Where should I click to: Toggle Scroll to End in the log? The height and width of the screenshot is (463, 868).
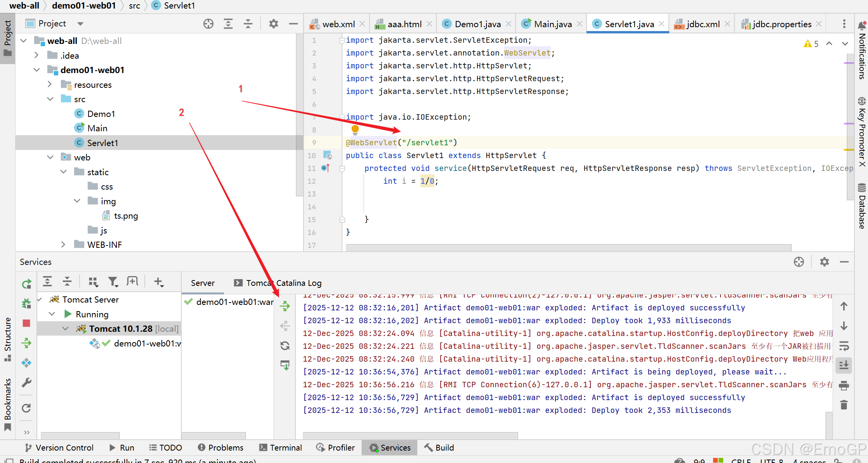[x=844, y=365]
